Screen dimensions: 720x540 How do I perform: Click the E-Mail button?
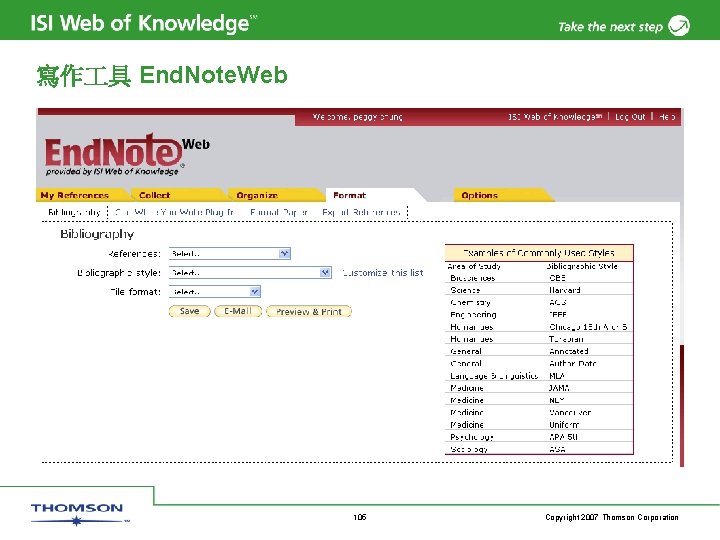(x=238, y=311)
